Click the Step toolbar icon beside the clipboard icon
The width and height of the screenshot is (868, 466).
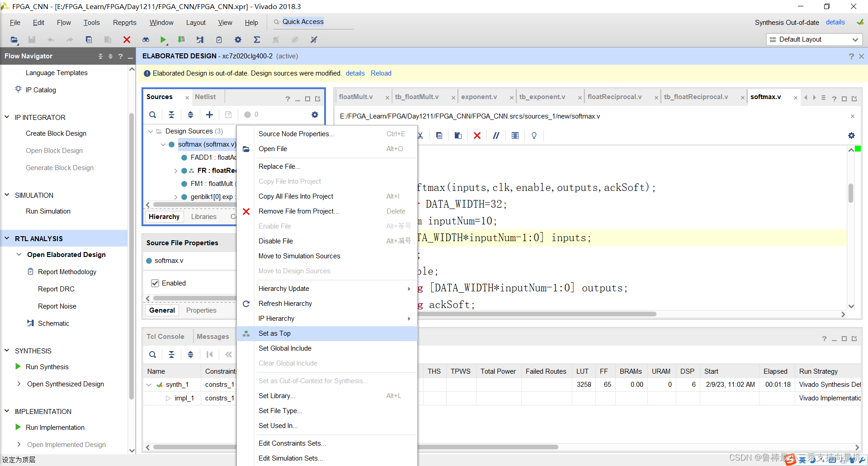(x=200, y=40)
